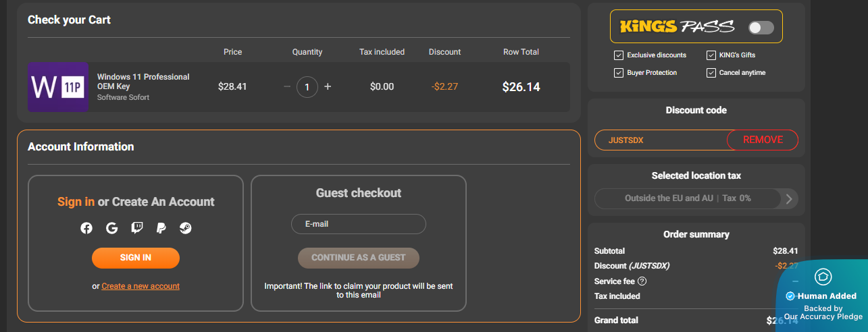Sign in with the Twitch icon

coord(137,228)
